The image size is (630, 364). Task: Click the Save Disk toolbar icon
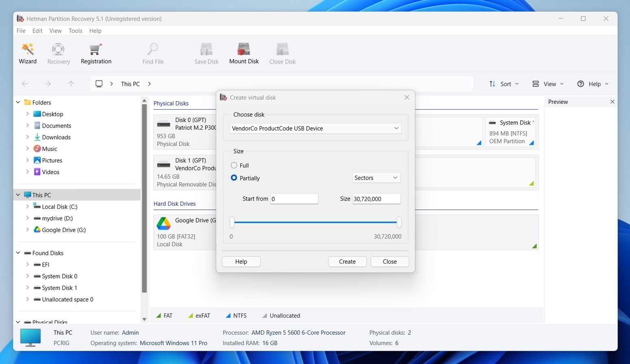tap(206, 53)
